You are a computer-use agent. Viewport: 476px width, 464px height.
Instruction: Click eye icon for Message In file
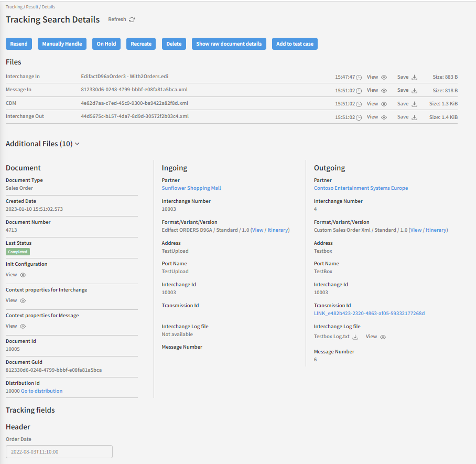click(384, 91)
